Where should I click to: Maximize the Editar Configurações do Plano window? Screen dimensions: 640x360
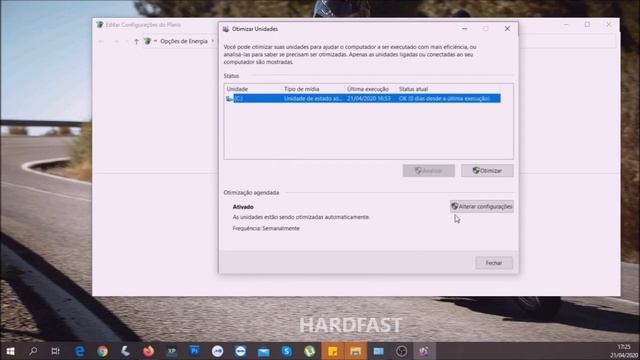point(587,24)
